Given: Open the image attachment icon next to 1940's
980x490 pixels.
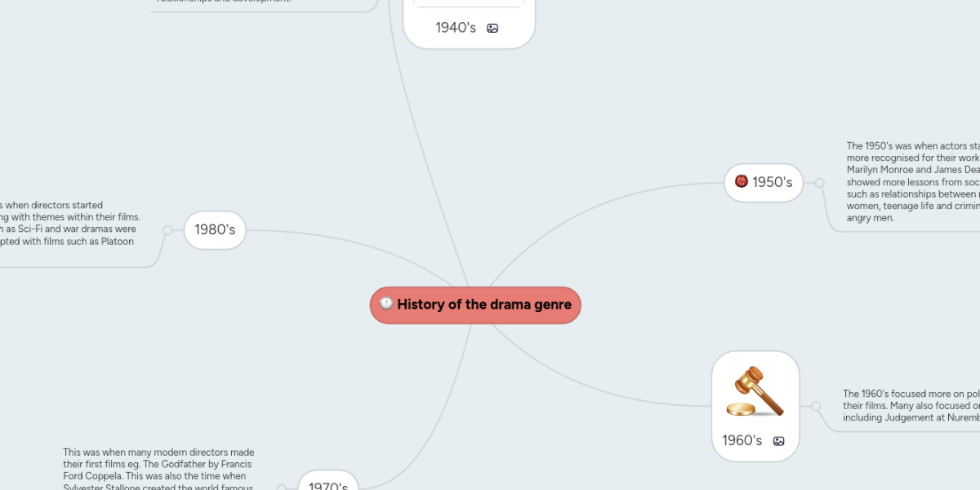Looking at the screenshot, I should pyautogui.click(x=492, y=28).
